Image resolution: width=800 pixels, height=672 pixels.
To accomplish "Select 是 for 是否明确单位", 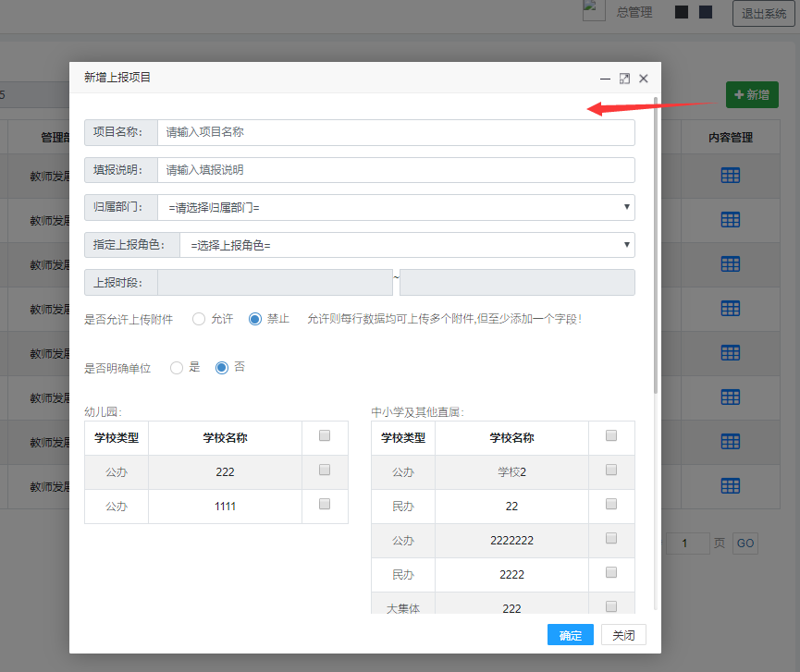I will [177, 368].
